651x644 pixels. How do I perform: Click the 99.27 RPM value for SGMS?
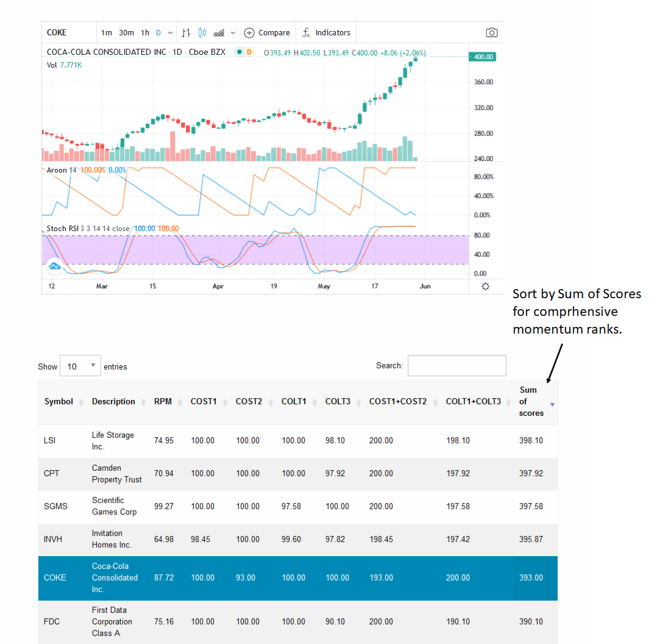pos(164,506)
